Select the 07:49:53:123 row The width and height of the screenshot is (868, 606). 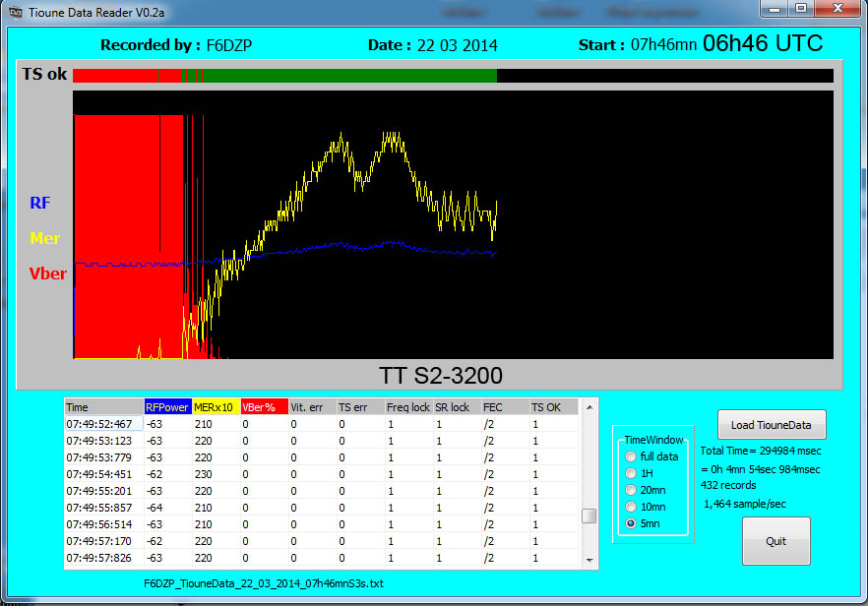click(x=321, y=441)
